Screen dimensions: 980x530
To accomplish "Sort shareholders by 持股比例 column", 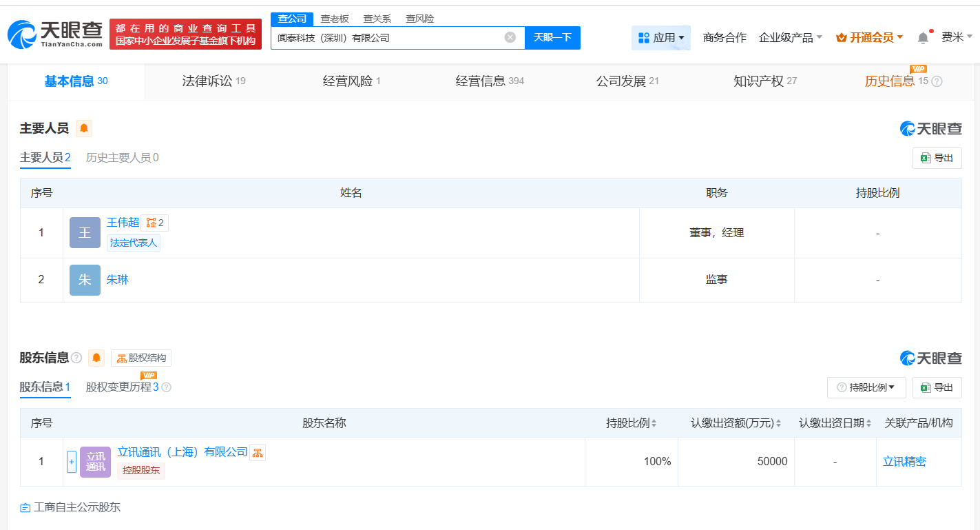I will (x=631, y=423).
